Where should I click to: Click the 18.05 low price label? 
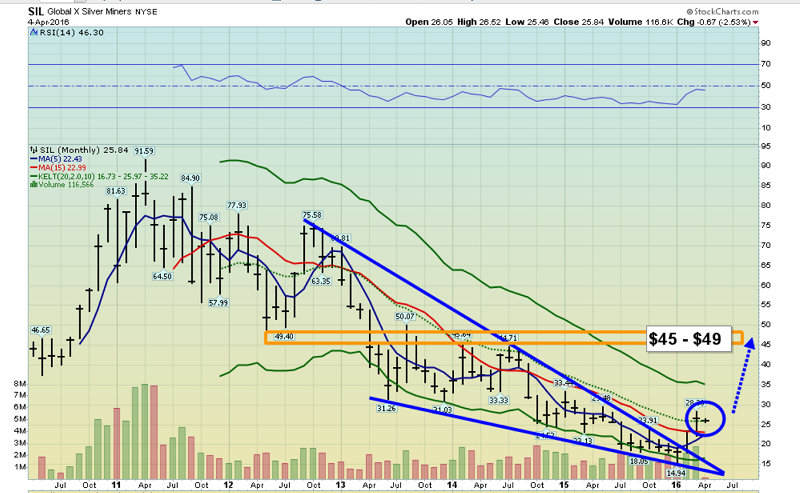tap(639, 461)
